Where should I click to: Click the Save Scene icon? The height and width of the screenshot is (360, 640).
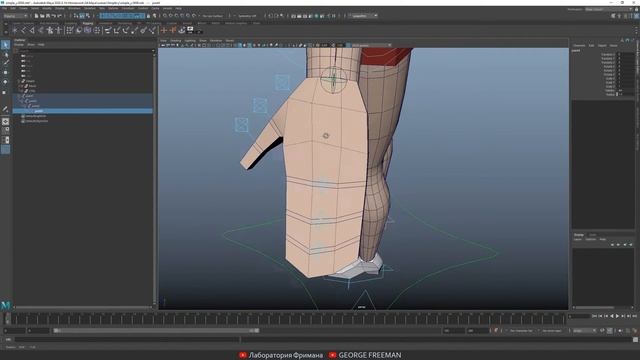click(48, 16)
